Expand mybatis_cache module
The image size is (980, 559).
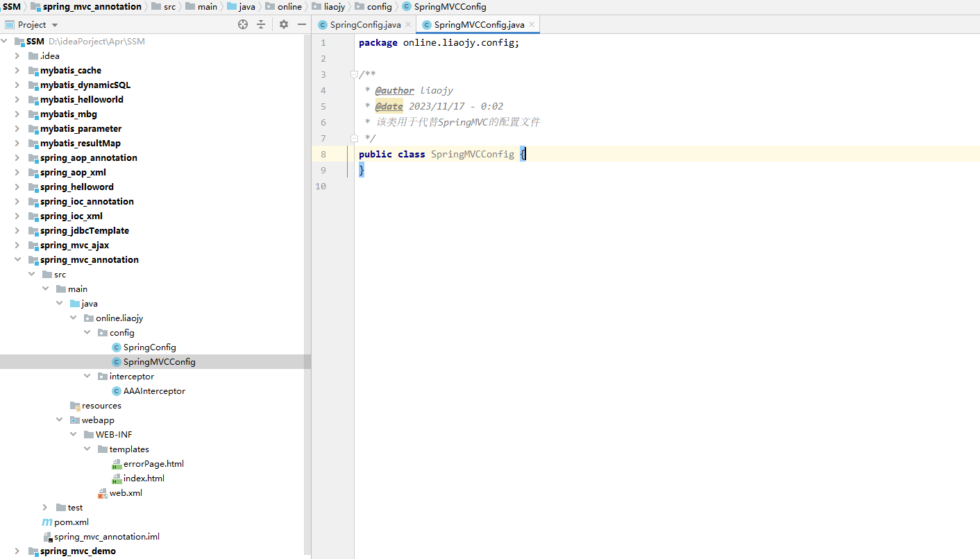click(18, 71)
